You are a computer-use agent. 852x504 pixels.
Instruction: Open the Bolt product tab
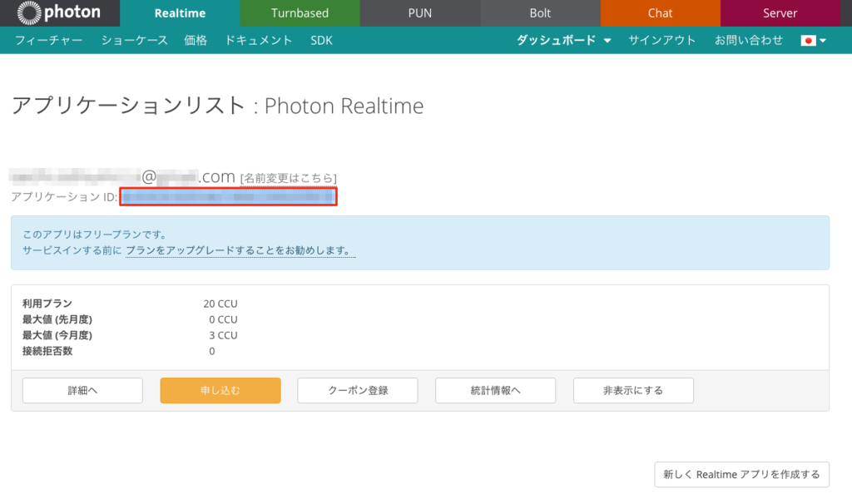pyautogui.click(x=540, y=13)
